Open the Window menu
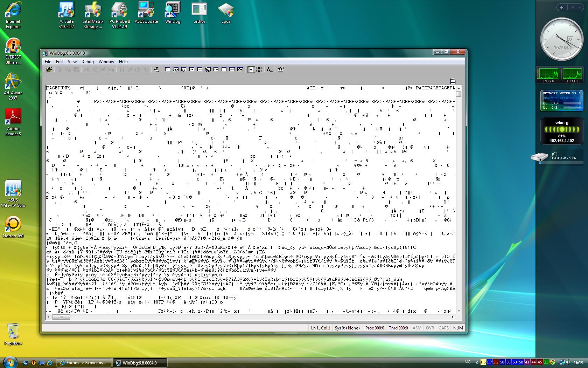Image resolution: width=588 pixels, height=368 pixels. point(106,62)
